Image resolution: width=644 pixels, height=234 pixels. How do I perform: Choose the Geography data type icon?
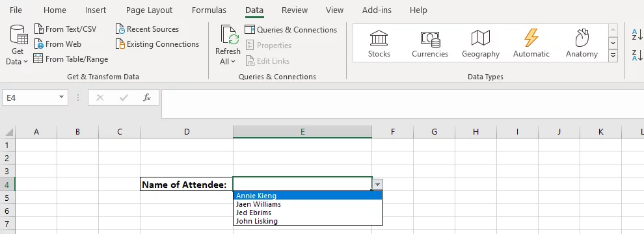click(481, 38)
